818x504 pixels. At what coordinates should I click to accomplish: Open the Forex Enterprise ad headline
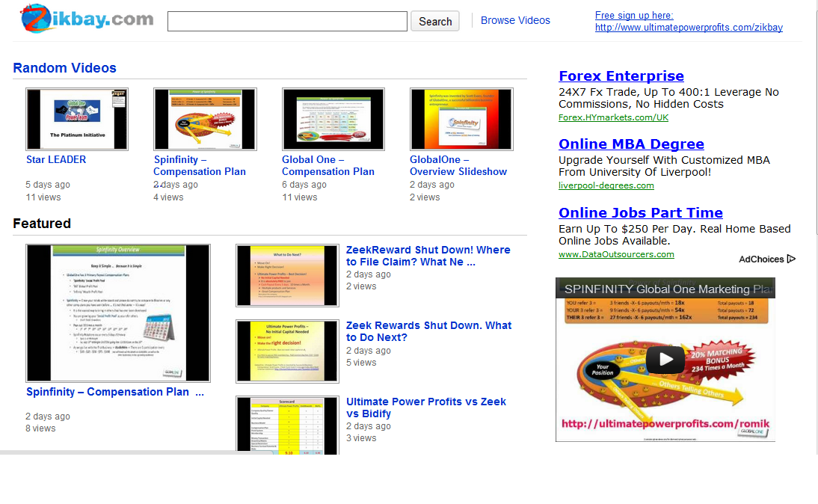(621, 76)
